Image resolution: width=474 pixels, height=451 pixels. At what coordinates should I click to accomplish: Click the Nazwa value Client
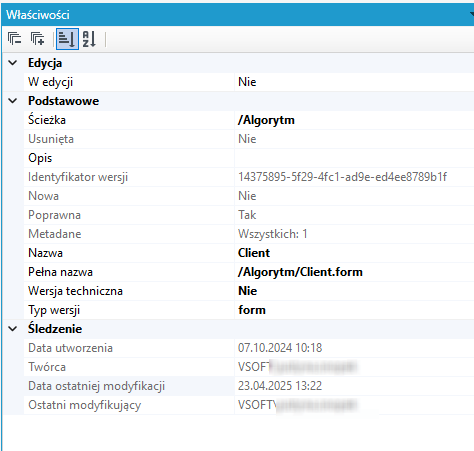tap(254, 253)
